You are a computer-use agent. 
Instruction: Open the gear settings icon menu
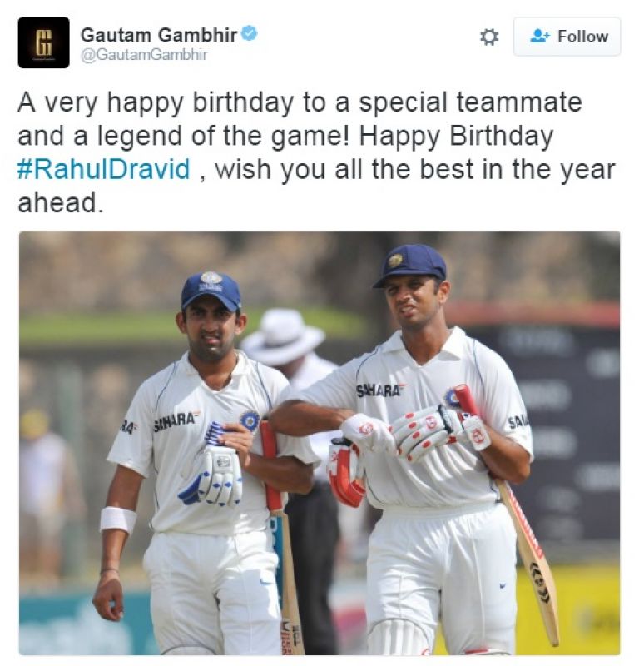tap(489, 37)
